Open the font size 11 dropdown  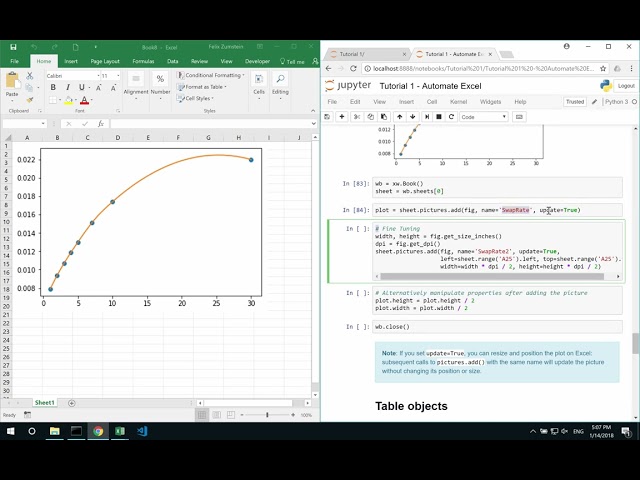pyautogui.click(x=118, y=76)
